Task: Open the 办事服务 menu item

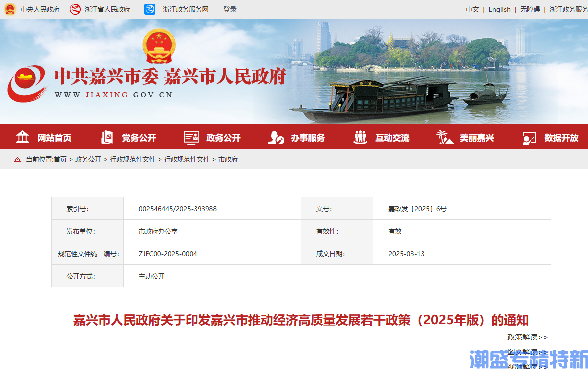Action: tap(308, 138)
